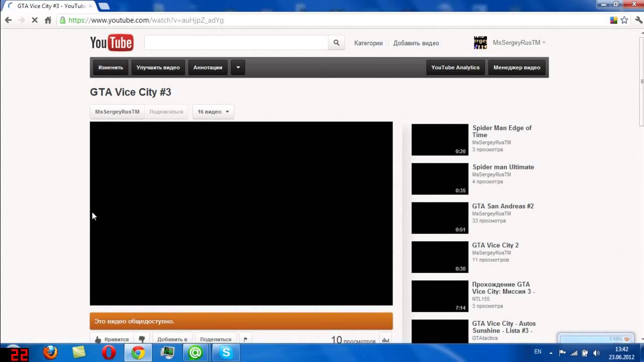Screen dimensions: 644x362
Task: Open Mail.ru Agent taskbar icon
Action: point(196,353)
